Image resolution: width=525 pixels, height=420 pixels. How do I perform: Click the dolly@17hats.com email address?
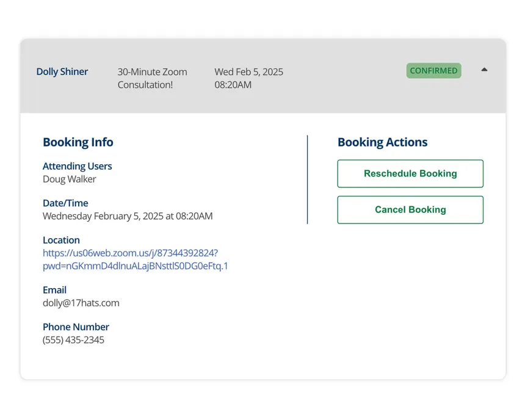(x=81, y=303)
